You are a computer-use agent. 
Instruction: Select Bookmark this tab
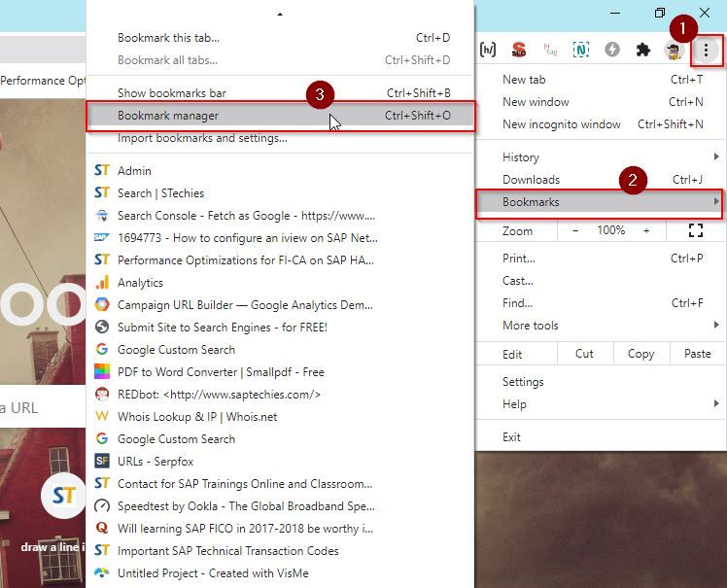pos(280,38)
